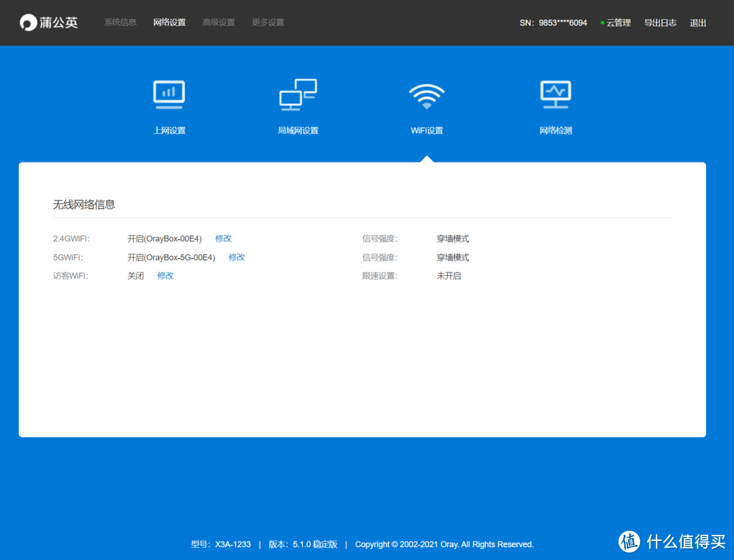Select the 局域网设置 computers icon
Screen dimensions: 734x560
click(x=298, y=94)
